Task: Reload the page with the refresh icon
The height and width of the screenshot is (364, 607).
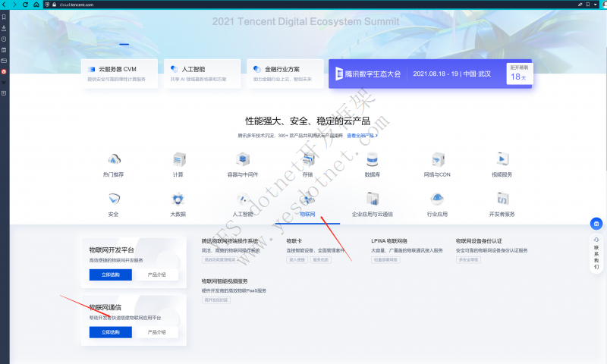Action: 25,5
